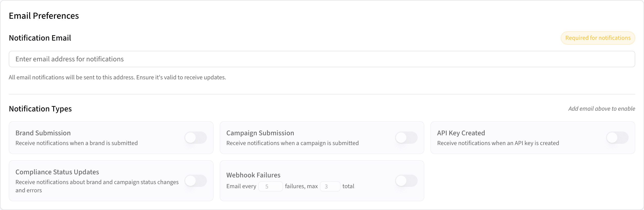Screen dimensions: 644x210
Task: Click the Brand Submission description text
Action: [x=77, y=143]
